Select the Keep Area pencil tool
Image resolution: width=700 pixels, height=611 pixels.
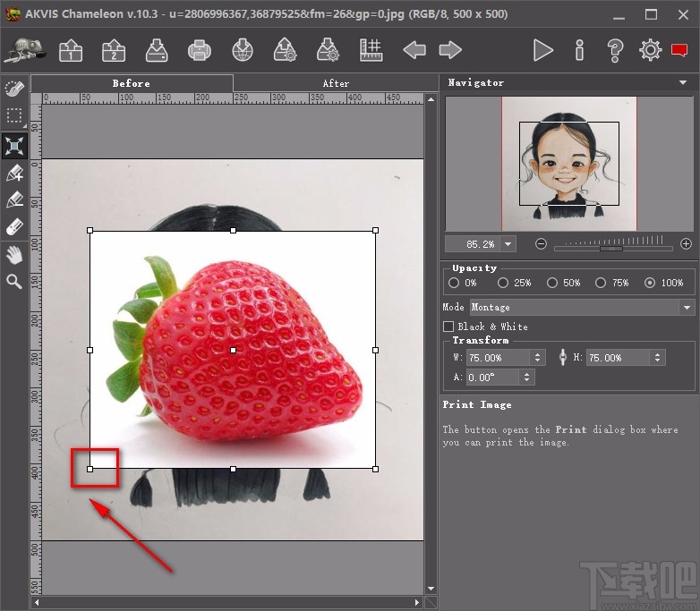click(x=14, y=174)
